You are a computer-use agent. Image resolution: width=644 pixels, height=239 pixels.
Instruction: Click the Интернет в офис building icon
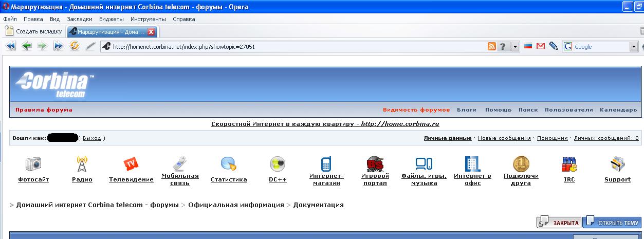click(x=472, y=164)
